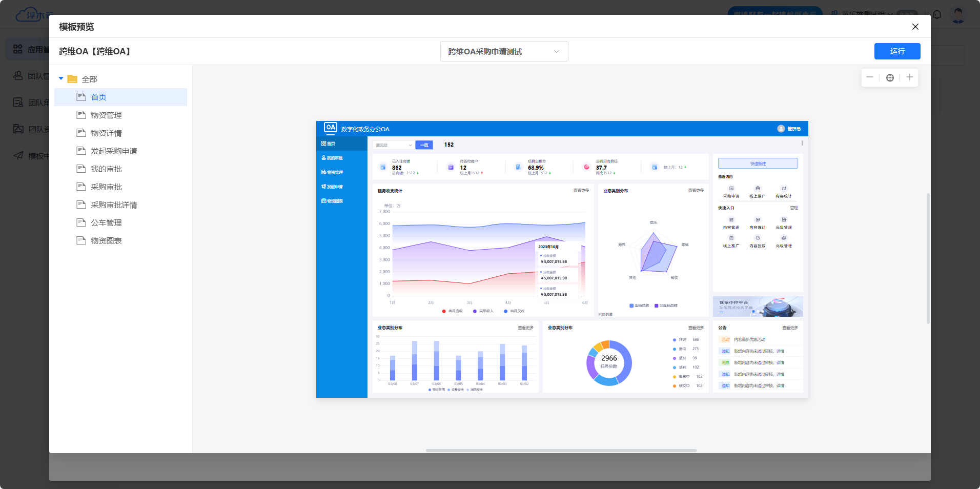
Task: Open 发起采购申请 page
Action: pos(114,151)
